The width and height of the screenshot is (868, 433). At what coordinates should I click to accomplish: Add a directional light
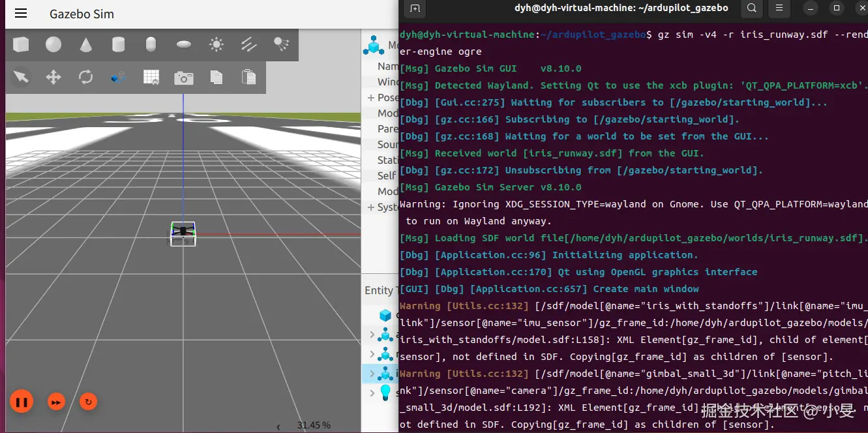(249, 44)
